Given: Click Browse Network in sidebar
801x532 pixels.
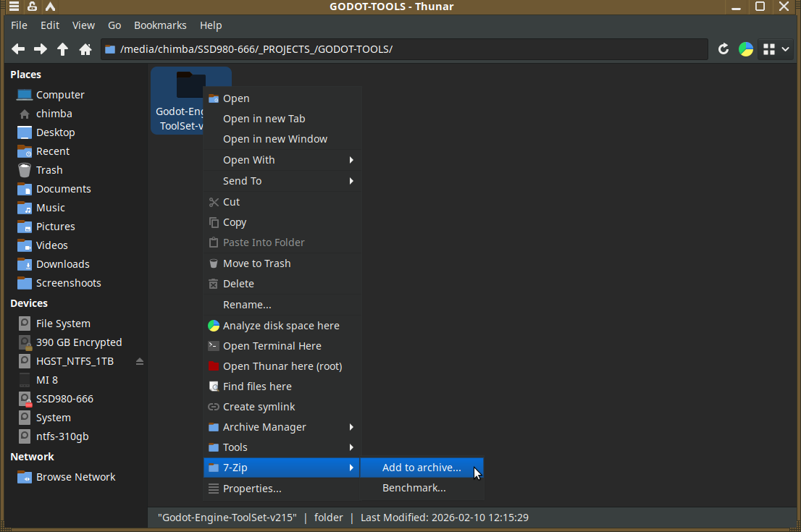Looking at the screenshot, I should click(77, 478).
